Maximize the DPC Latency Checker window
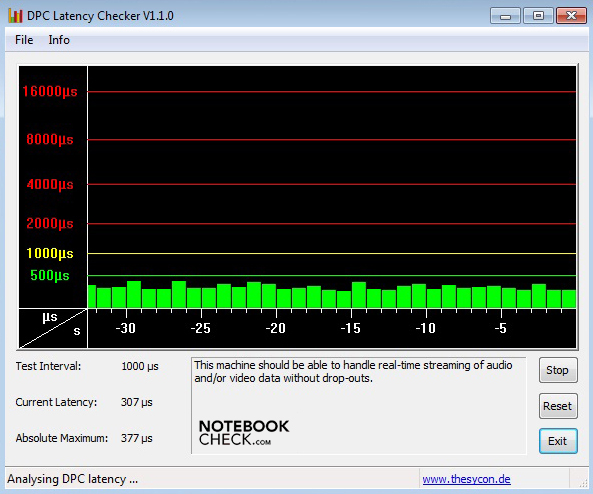Screen dimensions: 593x494 (538, 16)
